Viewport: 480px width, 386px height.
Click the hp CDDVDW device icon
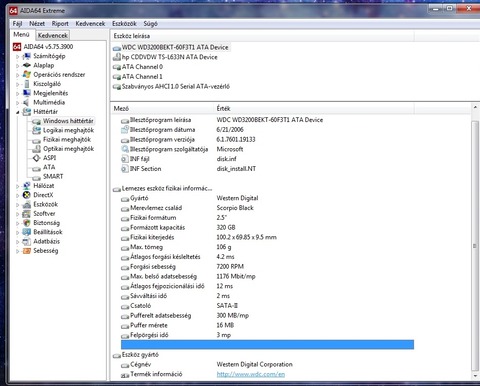117,57
